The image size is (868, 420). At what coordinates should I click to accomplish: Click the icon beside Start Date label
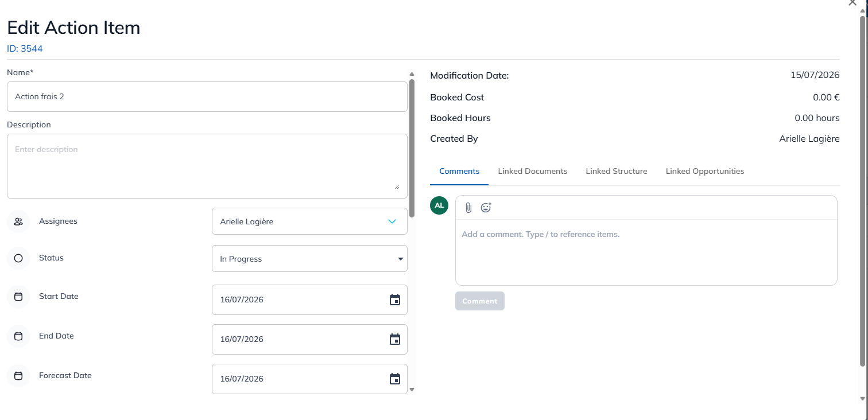coord(18,297)
